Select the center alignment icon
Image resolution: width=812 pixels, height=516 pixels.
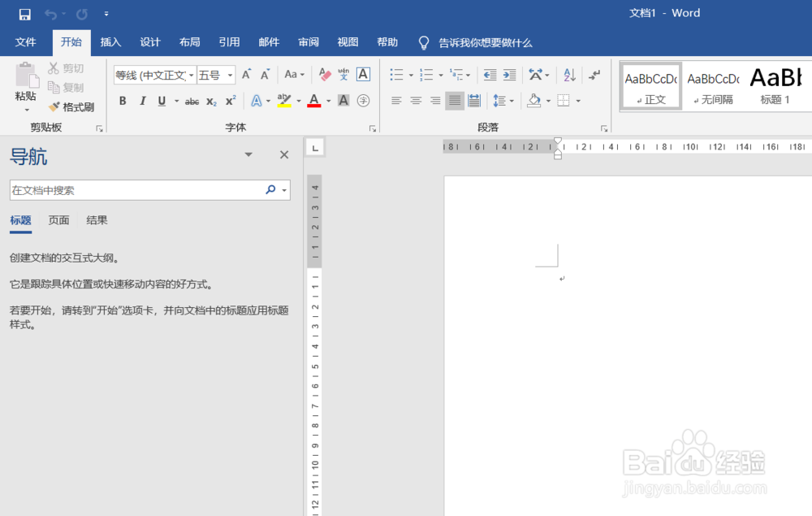[x=416, y=100]
